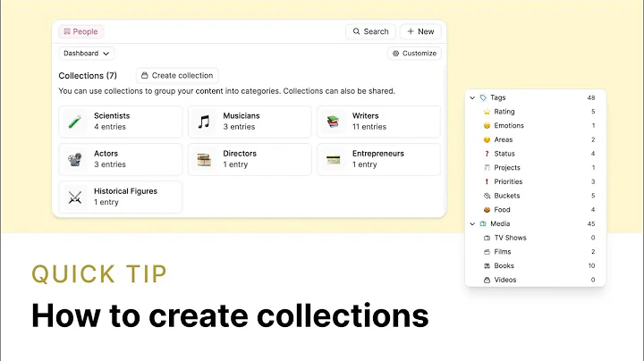The height and width of the screenshot is (361, 644).
Task: Click the Tags label icon
Action: [483, 97]
